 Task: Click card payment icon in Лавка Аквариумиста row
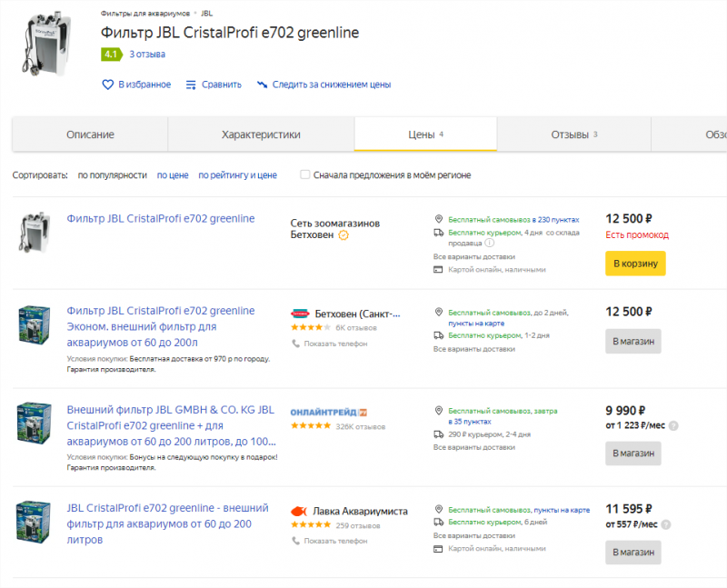(438, 549)
